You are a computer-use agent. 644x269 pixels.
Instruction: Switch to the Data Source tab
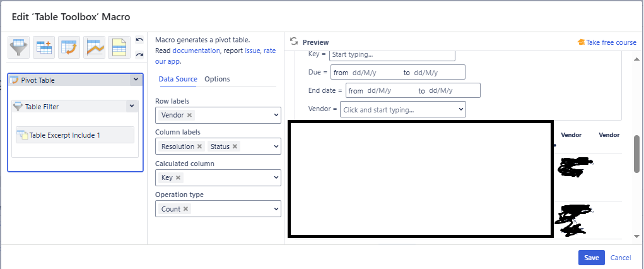[x=178, y=79]
